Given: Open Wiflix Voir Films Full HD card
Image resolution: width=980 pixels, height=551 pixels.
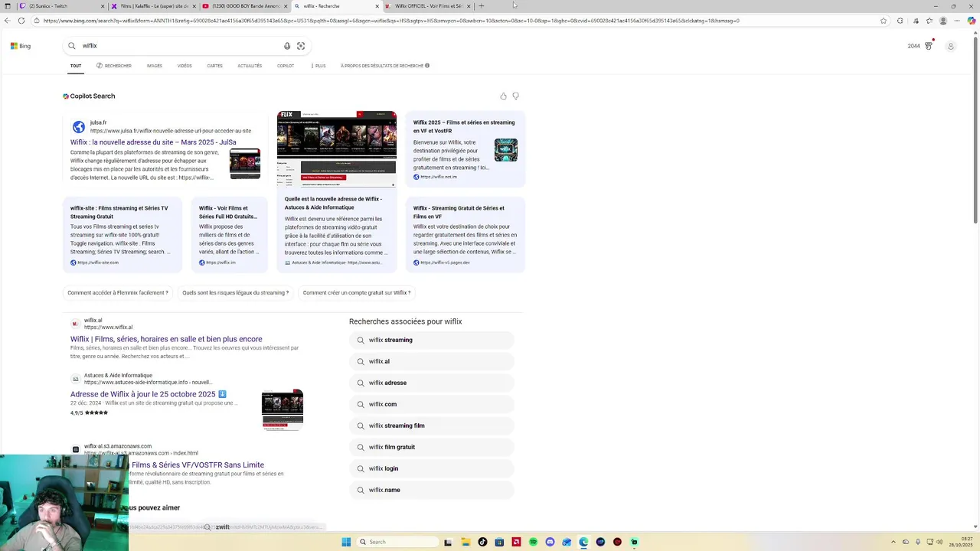Looking at the screenshot, I should [x=229, y=234].
